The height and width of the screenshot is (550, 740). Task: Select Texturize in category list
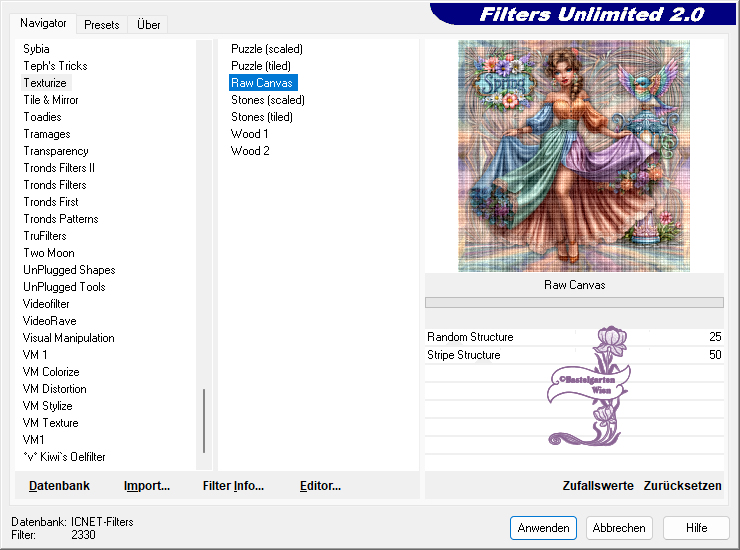45,83
